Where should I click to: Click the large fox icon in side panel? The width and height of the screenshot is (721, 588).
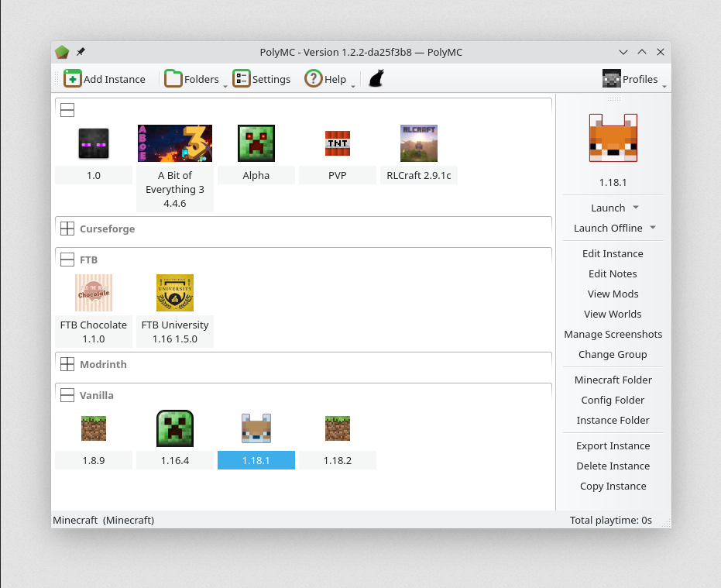[613, 138]
